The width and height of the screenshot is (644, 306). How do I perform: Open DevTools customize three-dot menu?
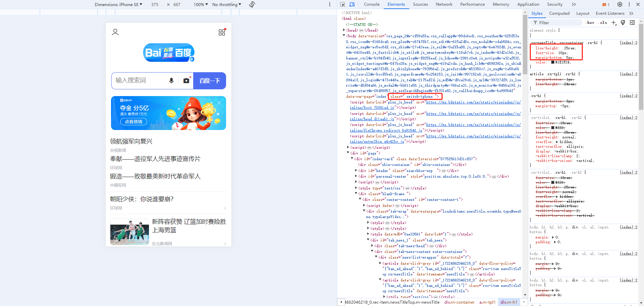click(629, 4)
